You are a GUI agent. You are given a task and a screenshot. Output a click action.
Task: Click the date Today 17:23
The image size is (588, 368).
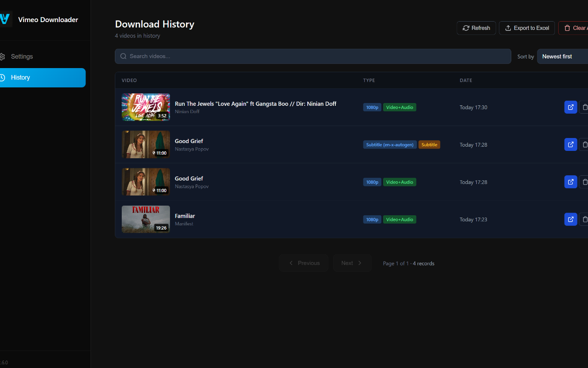point(474,220)
